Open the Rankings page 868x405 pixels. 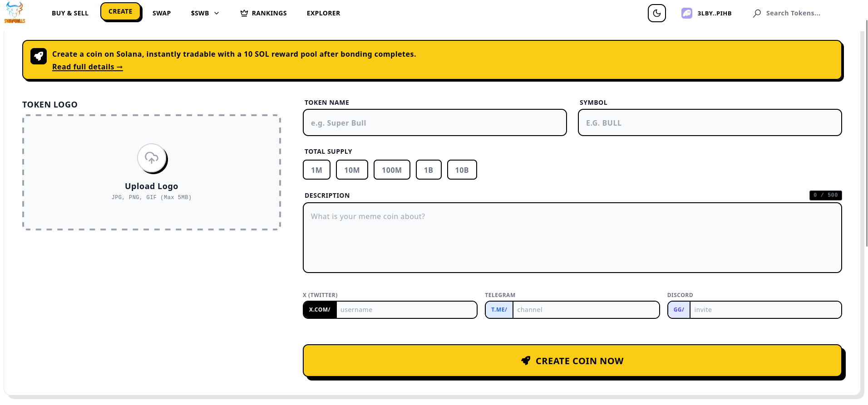tap(263, 13)
